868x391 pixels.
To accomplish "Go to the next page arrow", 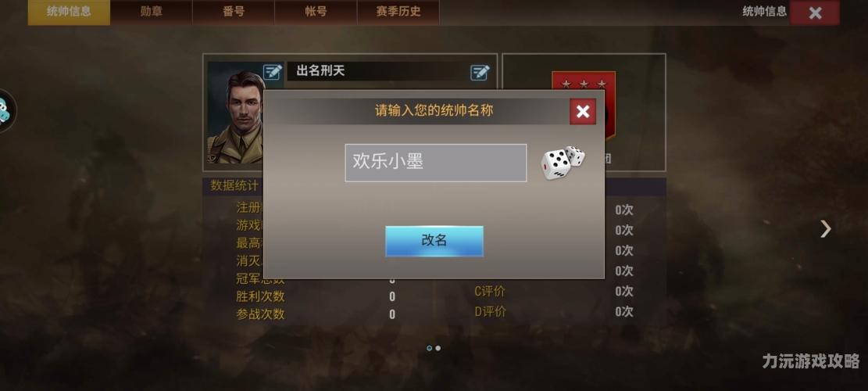I will (x=825, y=228).
